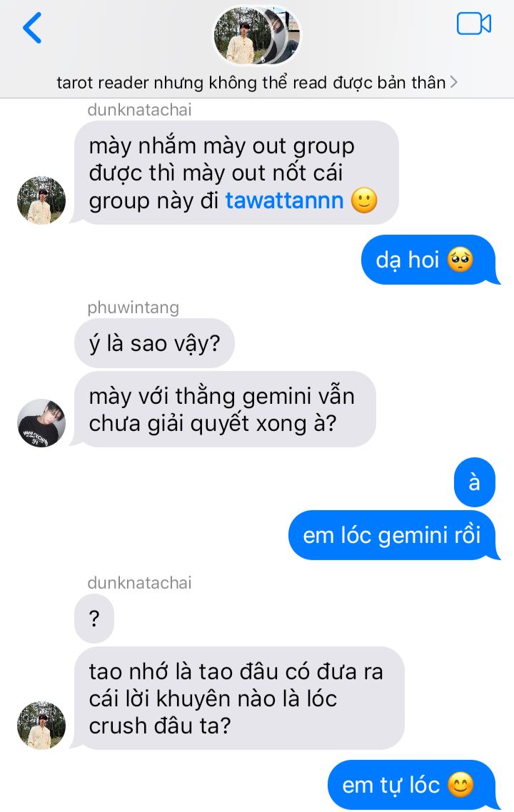Select the '?' message bubble

94,619
